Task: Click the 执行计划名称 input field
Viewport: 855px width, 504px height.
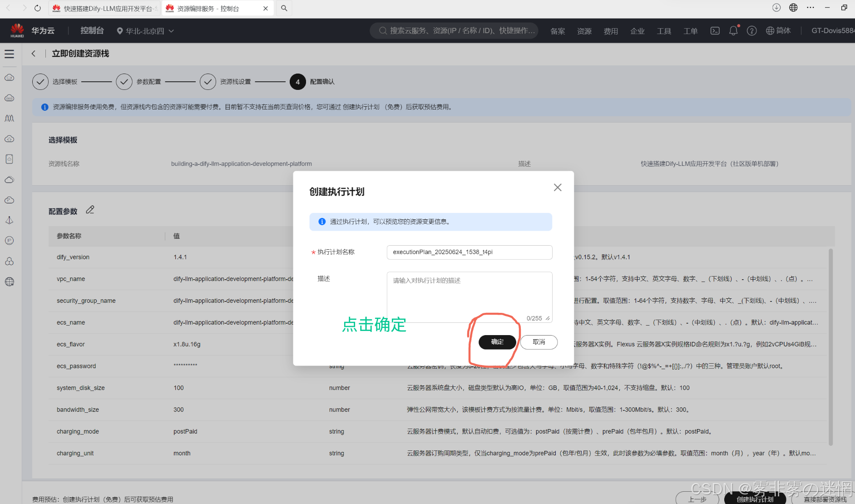Action: (470, 252)
